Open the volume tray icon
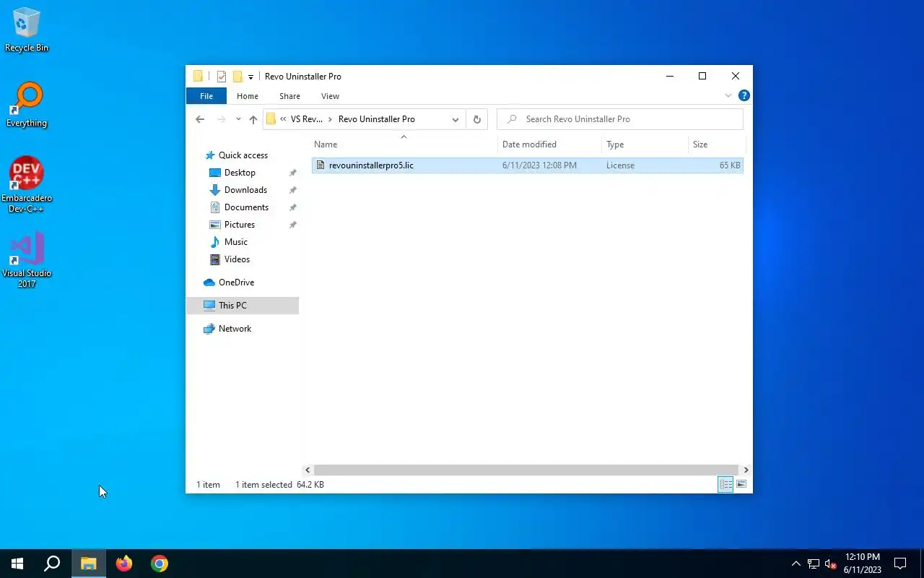This screenshot has width=924, height=578. click(x=830, y=564)
